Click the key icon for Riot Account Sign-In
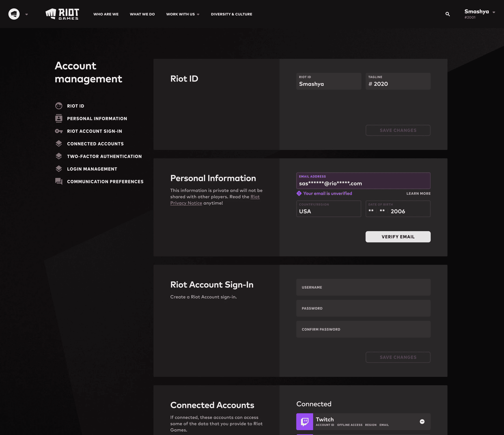The height and width of the screenshot is (435, 504). pos(59,131)
